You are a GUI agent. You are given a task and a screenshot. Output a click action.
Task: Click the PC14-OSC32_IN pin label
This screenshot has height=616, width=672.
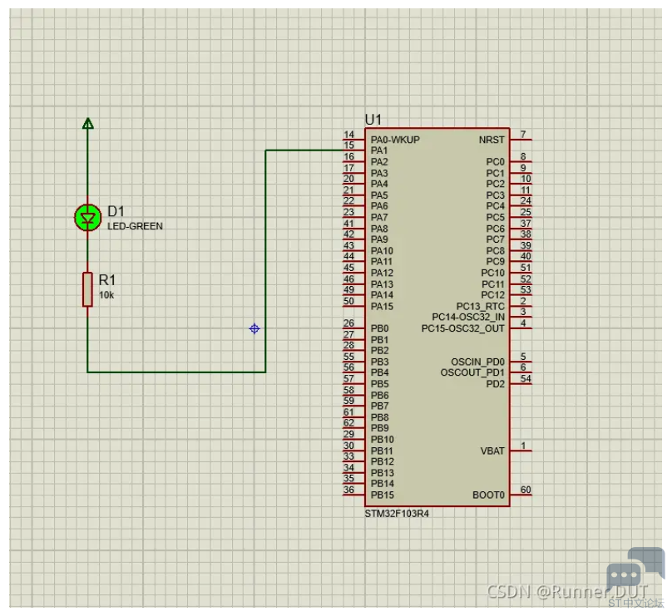[468, 318]
